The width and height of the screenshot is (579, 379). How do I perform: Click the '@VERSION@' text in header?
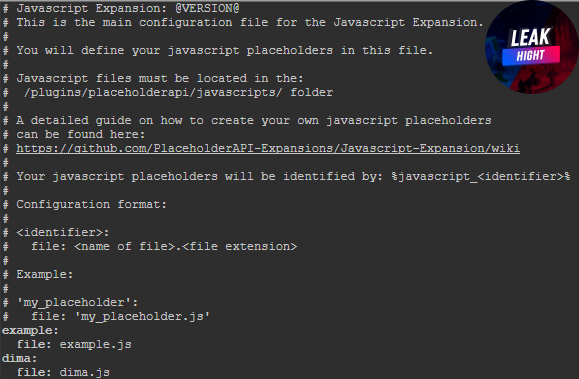207,8
